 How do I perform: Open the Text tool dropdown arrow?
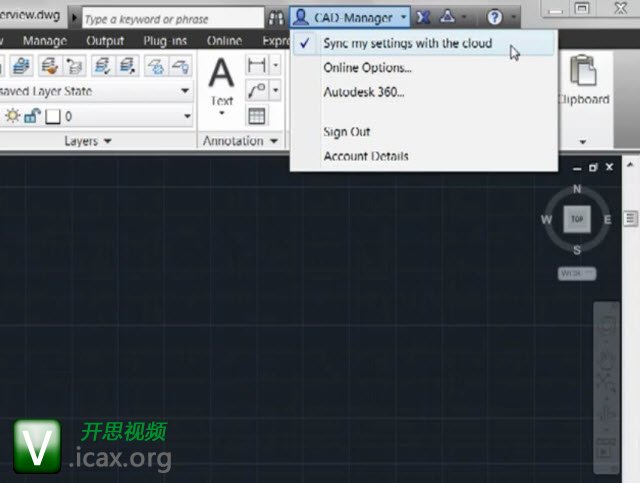tap(222, 113)
